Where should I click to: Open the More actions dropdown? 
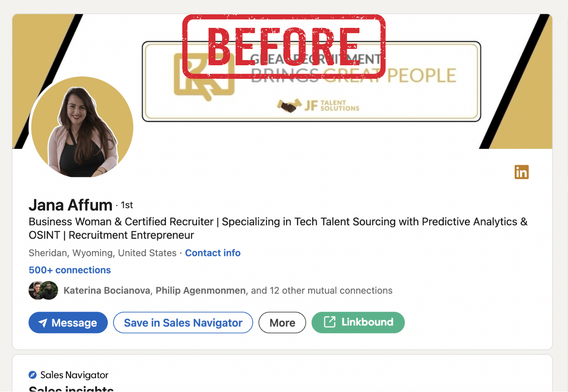click(282, 323)
